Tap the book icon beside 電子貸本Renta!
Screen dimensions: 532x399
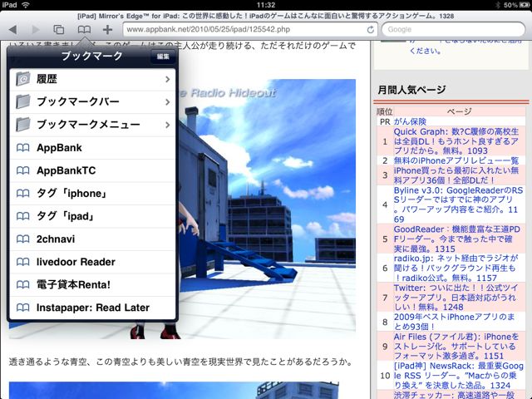point(22,284)
